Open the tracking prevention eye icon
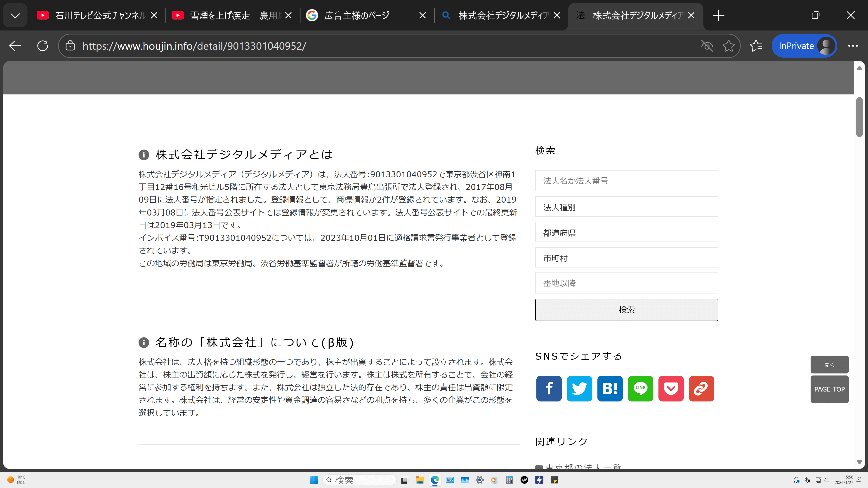868x488 pixels. [707, 46]
